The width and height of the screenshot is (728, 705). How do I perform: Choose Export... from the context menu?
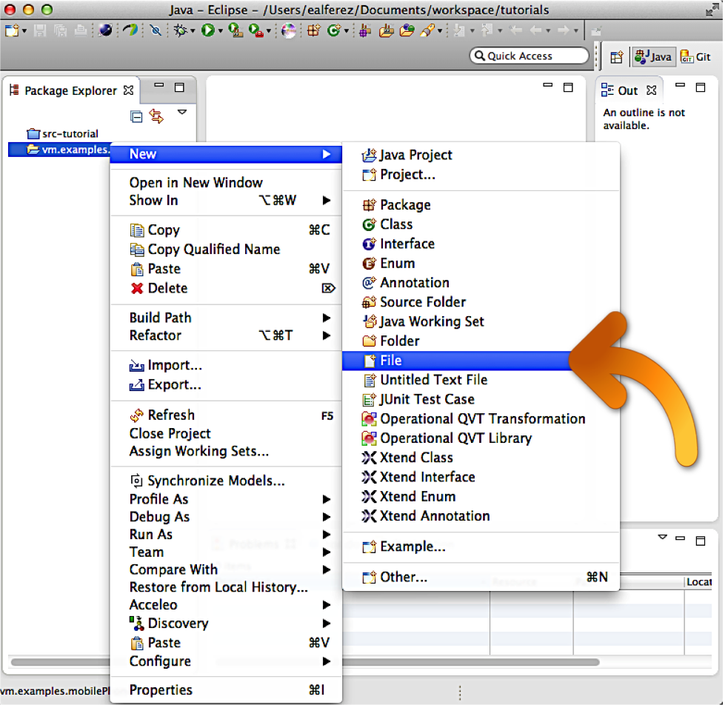tap(226, 385)
